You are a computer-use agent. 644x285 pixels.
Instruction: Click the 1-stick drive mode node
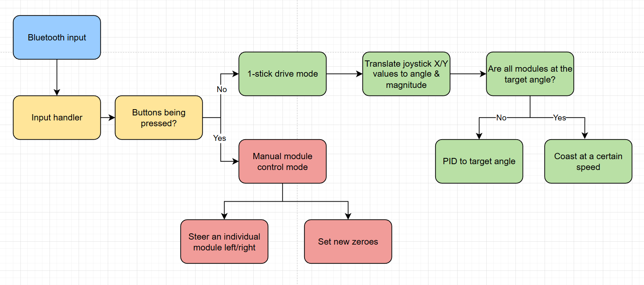282,73
